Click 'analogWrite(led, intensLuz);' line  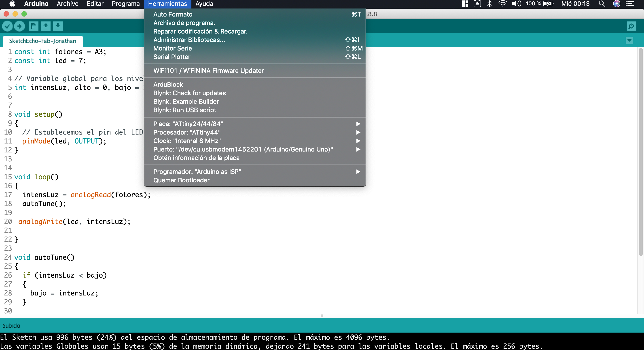coord(74,221)
